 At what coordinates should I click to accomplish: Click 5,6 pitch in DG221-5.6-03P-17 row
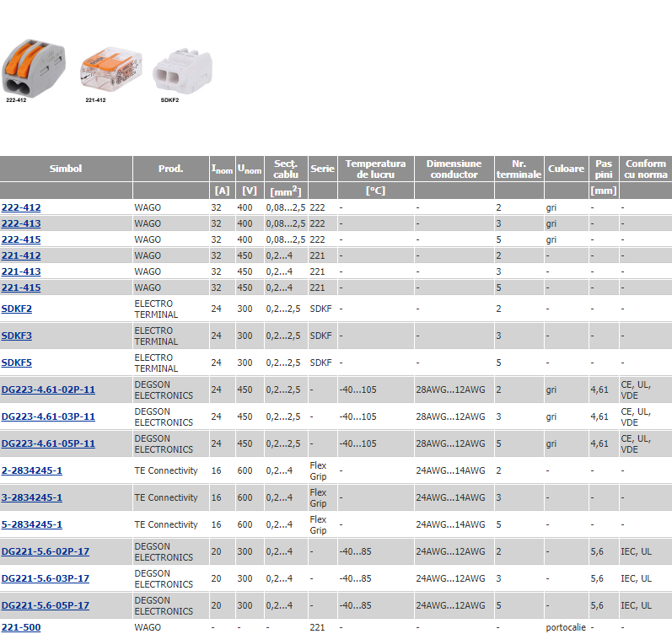click(597, 578)
